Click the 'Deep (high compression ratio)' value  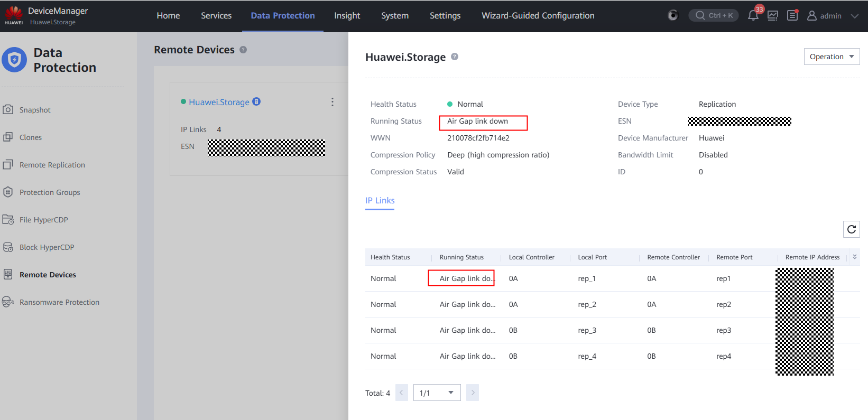(498, 155)
